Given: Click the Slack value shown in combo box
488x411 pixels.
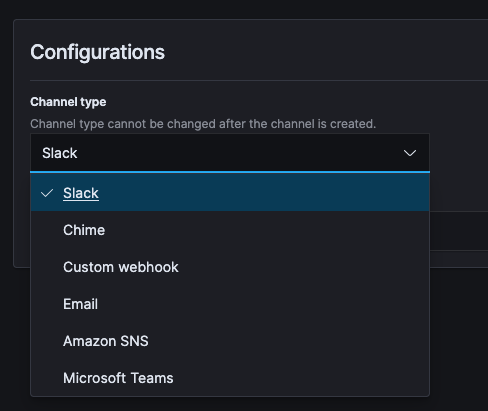Looking at the screenshot, I should 60,153.
